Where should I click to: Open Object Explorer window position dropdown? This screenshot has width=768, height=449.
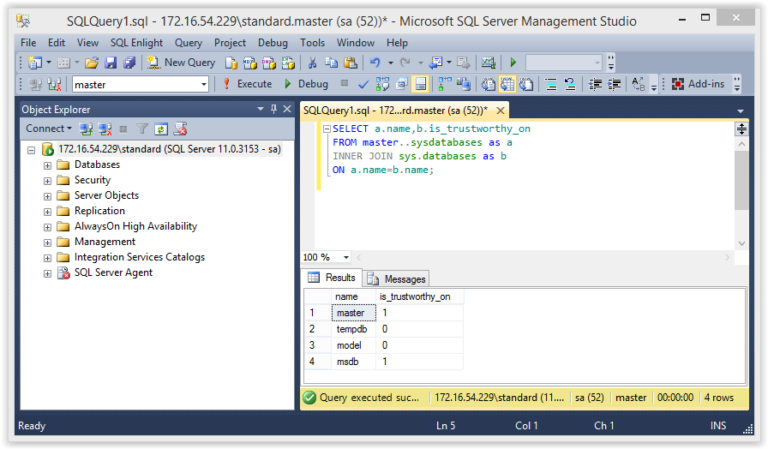pyautogui.click(x=261, y=109)
